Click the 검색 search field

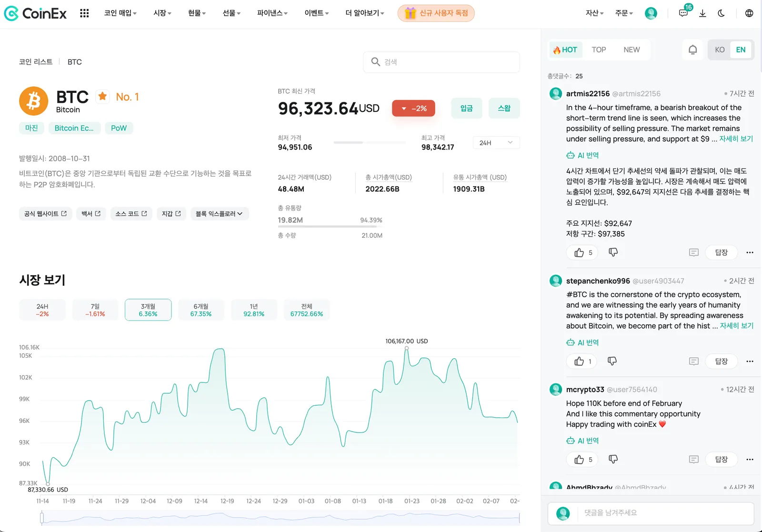click(x=441, y=62)
